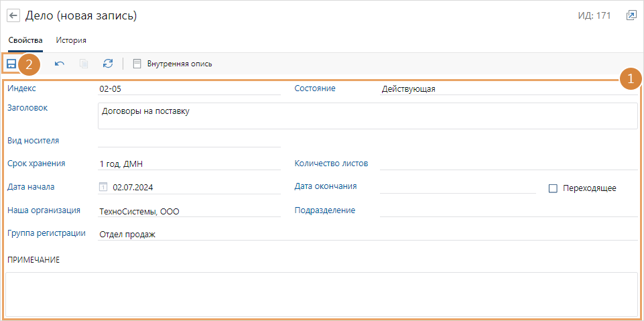The height and width of the screenshot is (321, 644).
Task: Click the calendar icon for Дата начала
Action: 104,188
